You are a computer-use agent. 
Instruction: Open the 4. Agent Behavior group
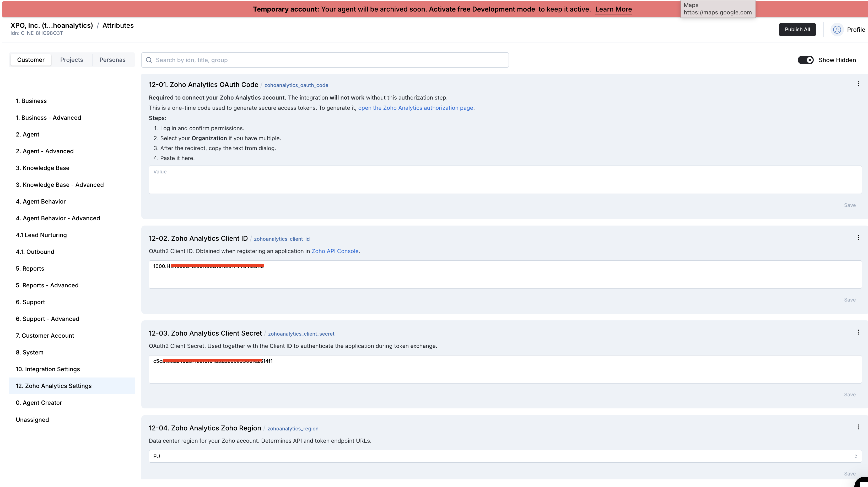pyautogui.click(x=72, y=201)
